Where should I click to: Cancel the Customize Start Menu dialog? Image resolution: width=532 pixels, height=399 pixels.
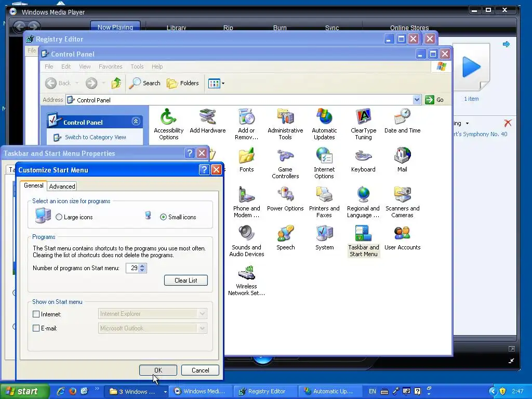pos(200,370)
